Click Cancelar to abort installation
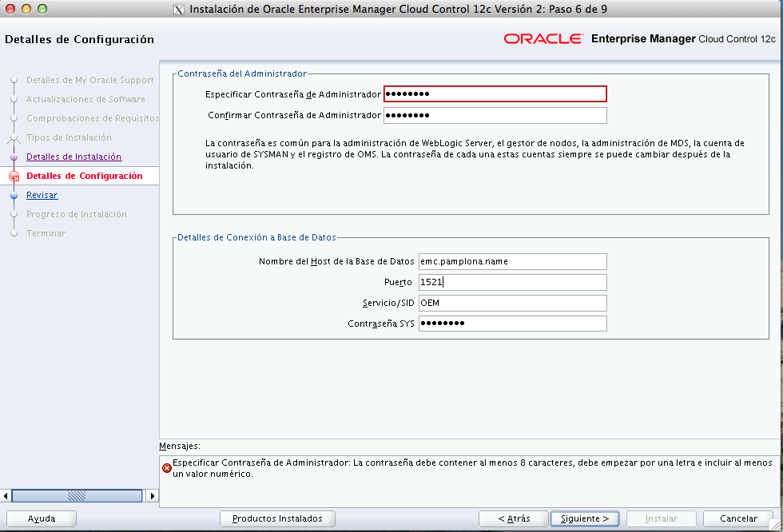 [x=737, y=518]
